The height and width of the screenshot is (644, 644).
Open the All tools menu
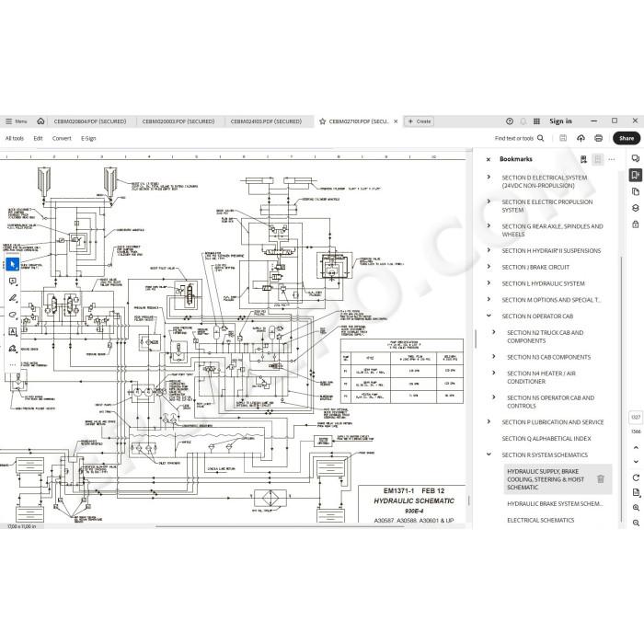coord(15,138)
